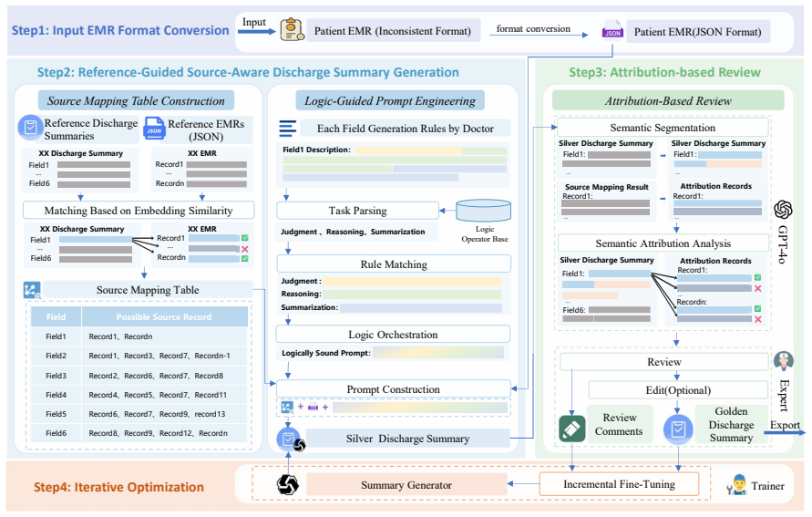
Task: Click the Task Parsing box
Action: pos(358,211)
